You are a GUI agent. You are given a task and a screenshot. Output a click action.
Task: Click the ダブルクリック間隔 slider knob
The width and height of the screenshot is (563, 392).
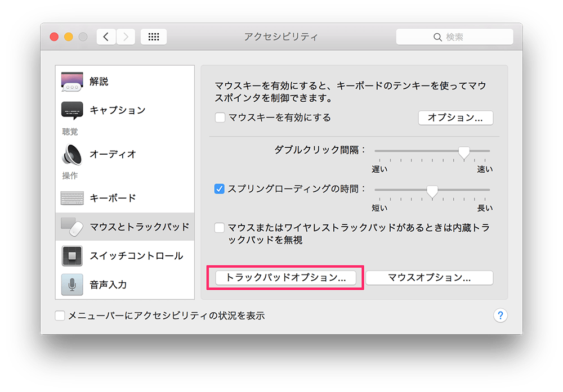tap(464, 152)
